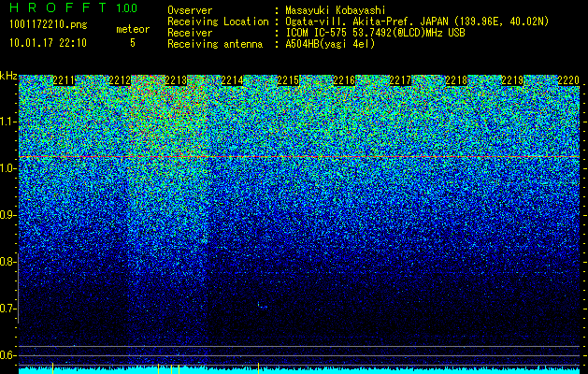588x374 pixels.
Task: Select the 2214 time marker
Action: point(232,80)
